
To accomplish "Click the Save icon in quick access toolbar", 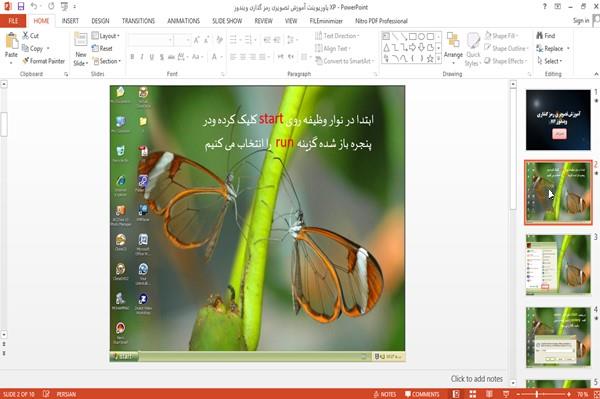I will [x=21, y=6].
